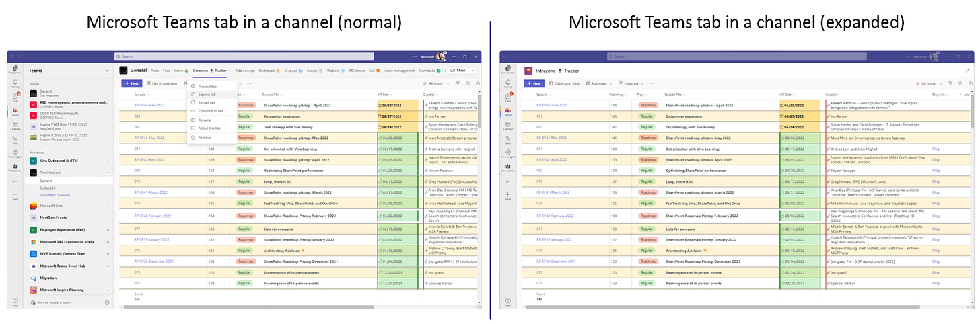The width and height of the screenshot is (980, 324).
Task: Open Calendar in the expanded window rail
Action: 508,126
